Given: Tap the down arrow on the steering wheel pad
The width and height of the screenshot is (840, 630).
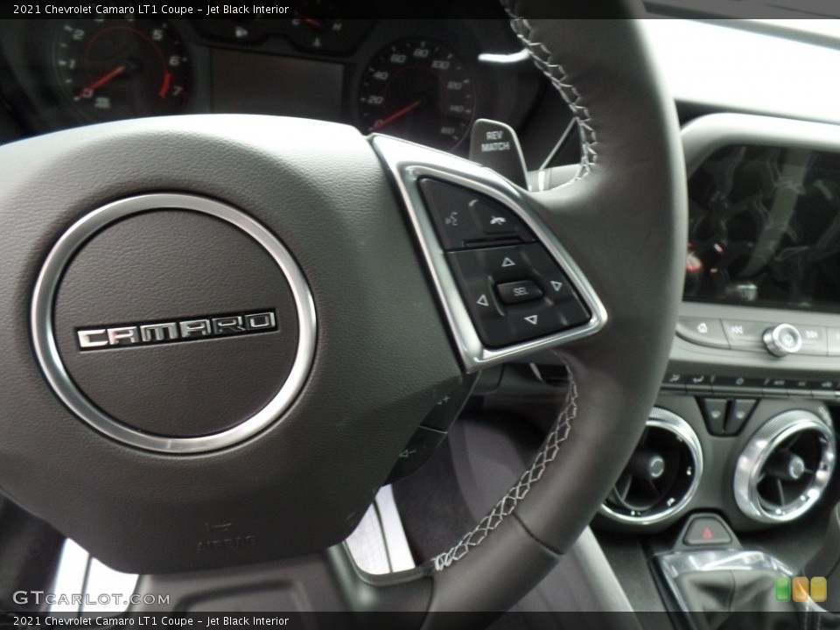Looking at the screenshot, I should (531, 319).
